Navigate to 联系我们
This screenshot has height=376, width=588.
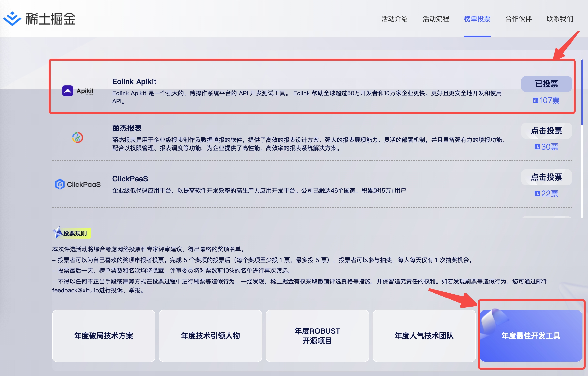click(x=560, y=19)
